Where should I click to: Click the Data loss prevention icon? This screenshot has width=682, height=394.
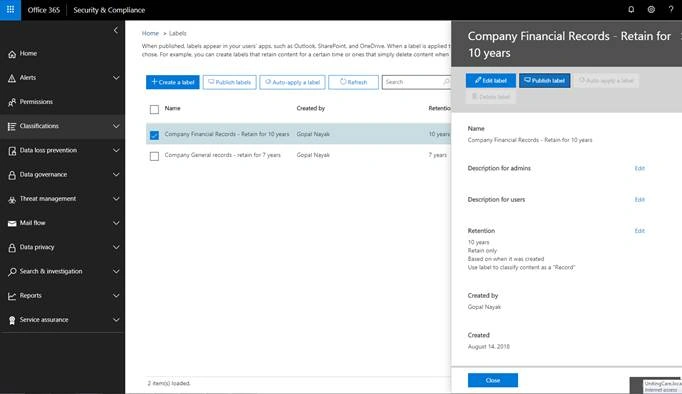tap(12, 151)
